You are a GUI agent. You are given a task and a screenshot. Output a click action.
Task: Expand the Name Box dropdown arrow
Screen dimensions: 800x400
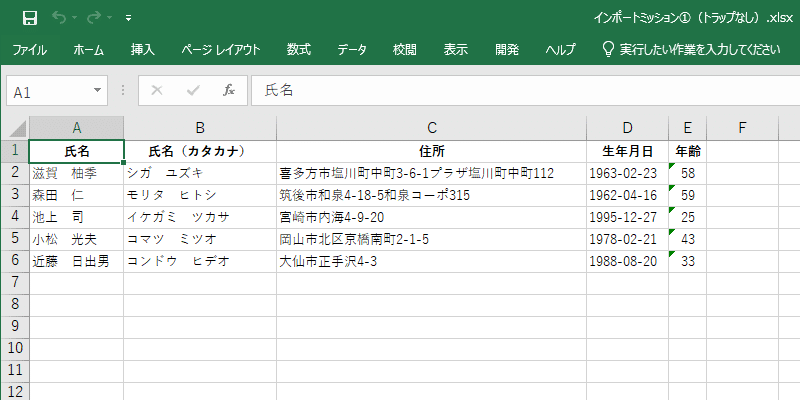pyautogui.click(x=97, y=91)
